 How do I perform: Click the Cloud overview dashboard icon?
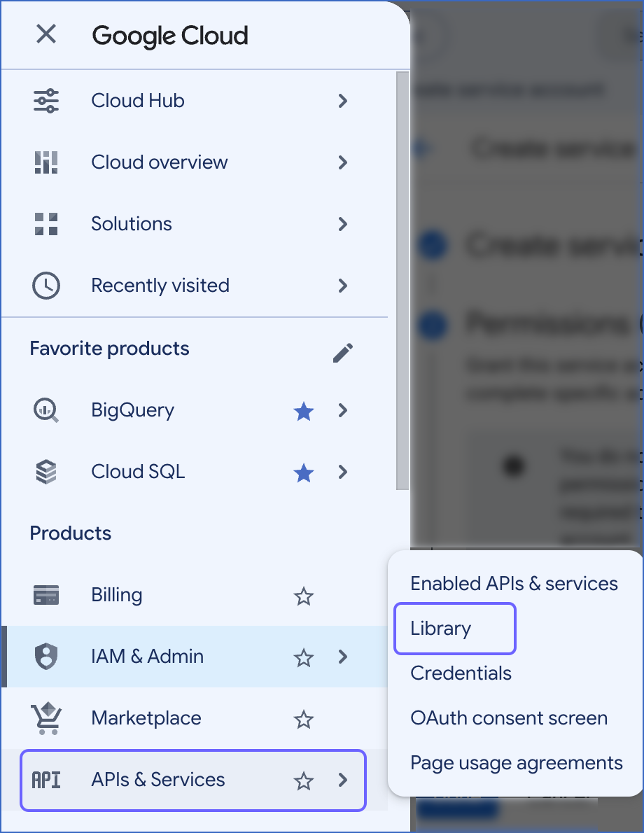(46, 162)
